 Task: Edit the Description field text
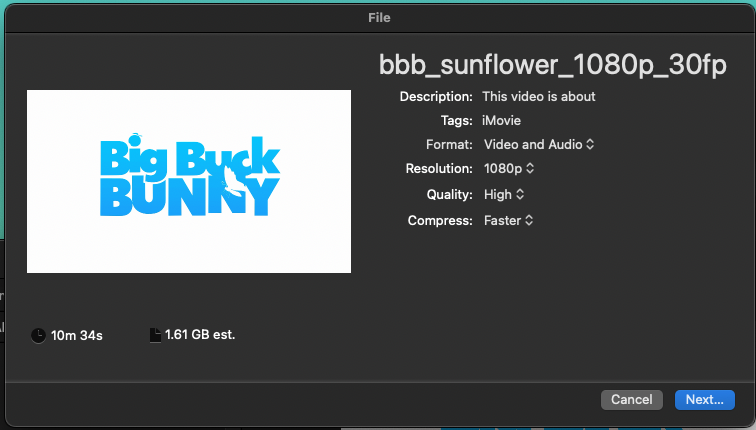[539, 96]
